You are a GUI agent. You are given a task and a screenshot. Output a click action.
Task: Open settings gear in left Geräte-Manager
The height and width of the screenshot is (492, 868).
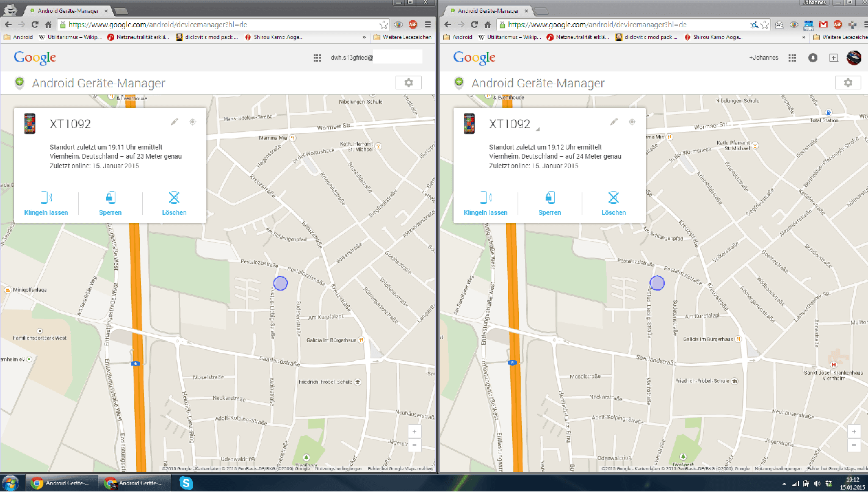tap(408, 83)
